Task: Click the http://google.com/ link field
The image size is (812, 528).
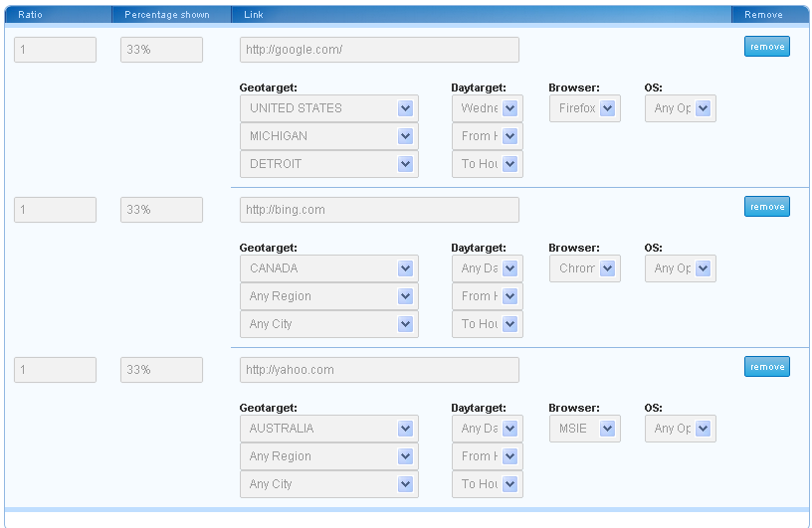Action: pyautogui.click(x=379, y=50)
